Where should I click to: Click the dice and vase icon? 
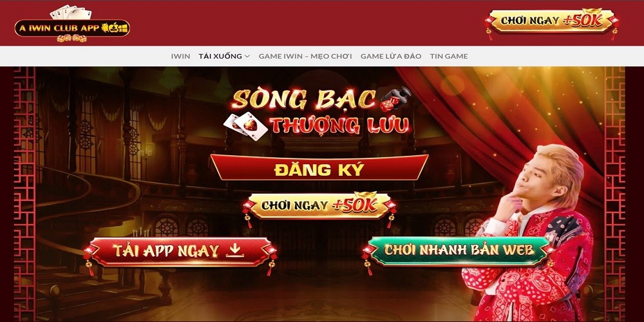[x=395, y=99]
